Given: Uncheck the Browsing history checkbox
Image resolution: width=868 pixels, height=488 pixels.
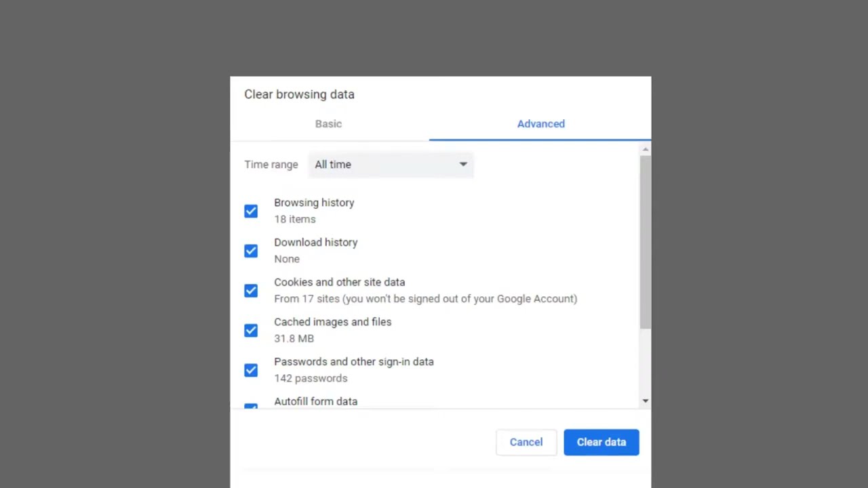Looking at the screenshot, I should (x=251, y=211).
